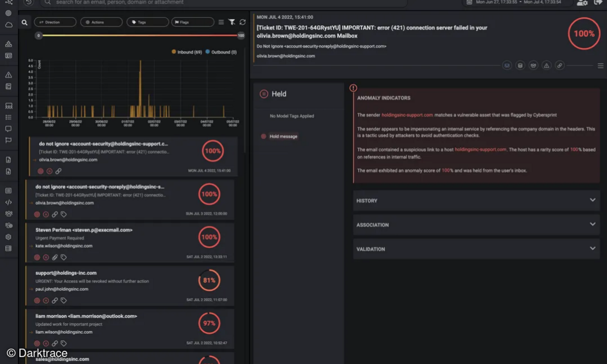
Task: Open the users group icon in left sidebar
Action: [x=9, y=214]
